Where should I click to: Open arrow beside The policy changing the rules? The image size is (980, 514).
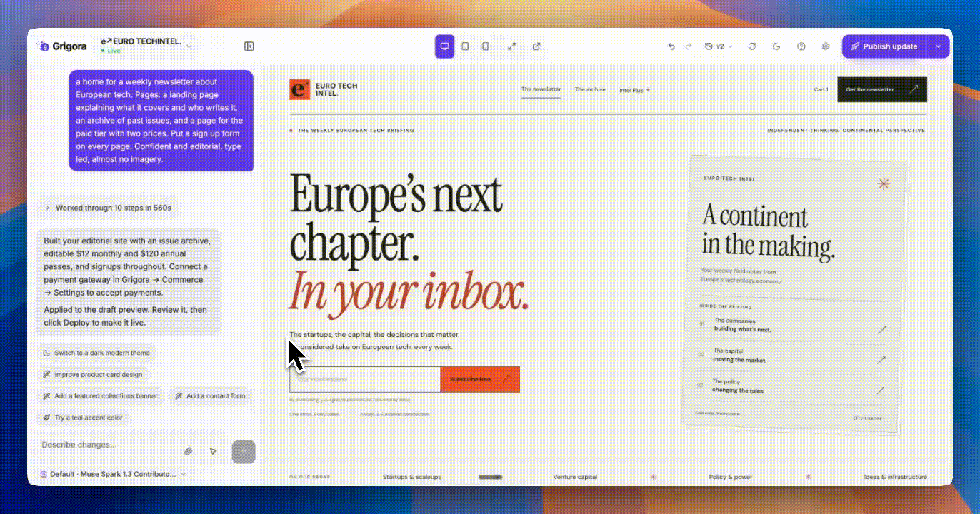point(881,390)
